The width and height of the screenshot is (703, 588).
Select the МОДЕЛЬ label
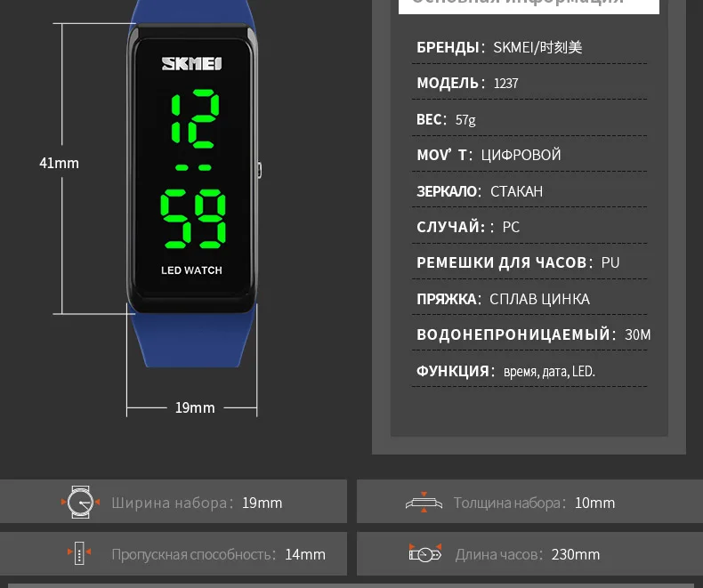click(448, 84)
